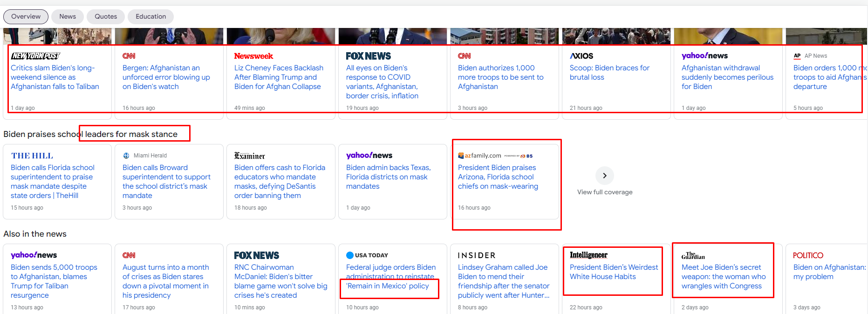This screenshot has height=314, width=868.
Task: Click the AP News logo icon
Action: 797,56
